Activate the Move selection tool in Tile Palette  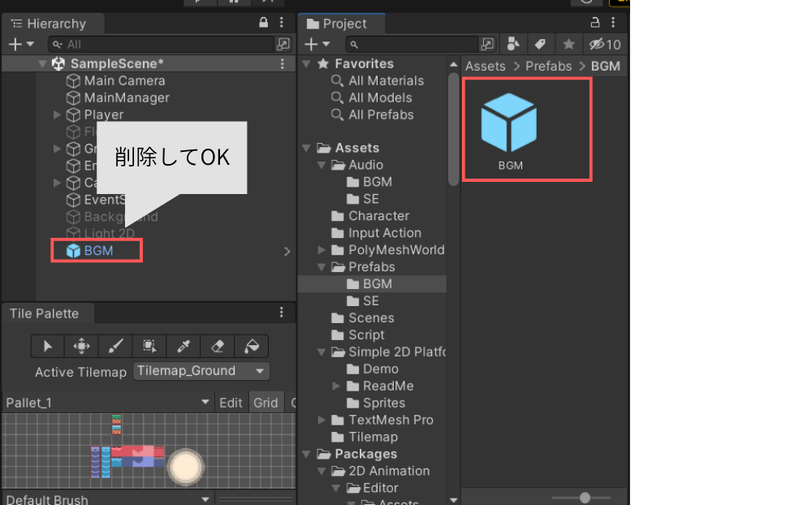coord(81,346)
